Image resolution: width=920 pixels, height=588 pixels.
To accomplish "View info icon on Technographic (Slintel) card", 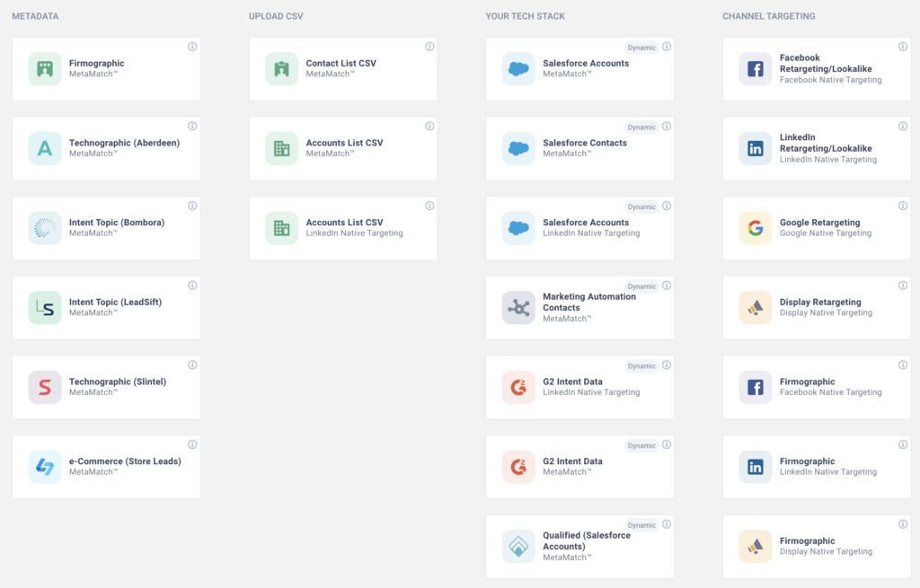I will [x=192, y=364].
